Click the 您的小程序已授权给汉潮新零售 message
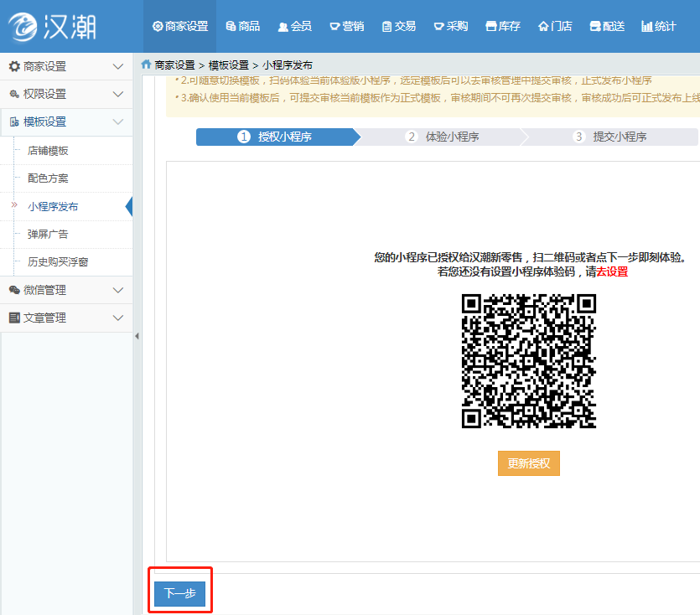The width and height of the screenshot is (700, 615). pos(530,257)
